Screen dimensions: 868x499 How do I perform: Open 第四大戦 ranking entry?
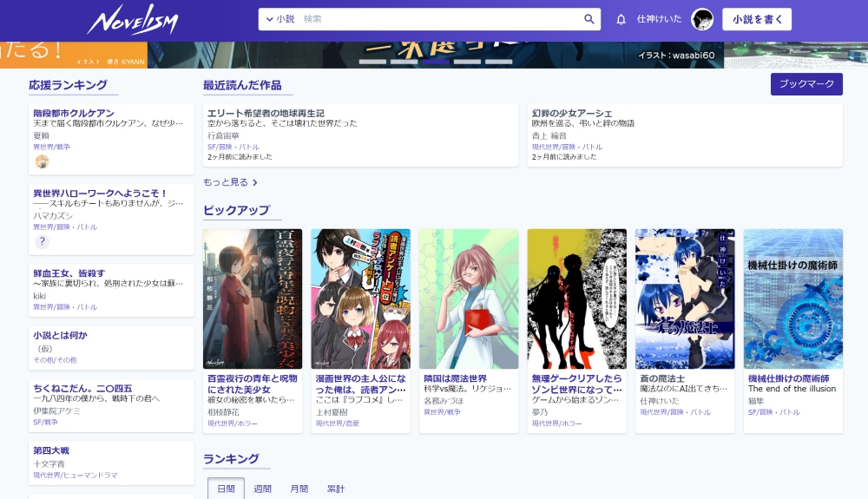51,450
